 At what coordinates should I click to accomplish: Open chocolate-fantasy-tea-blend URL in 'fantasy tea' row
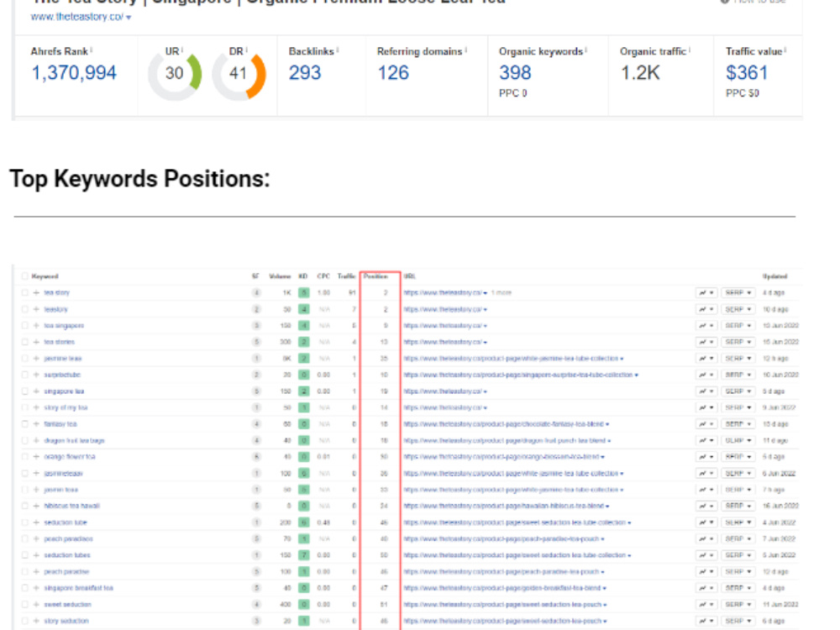point(503,424)
